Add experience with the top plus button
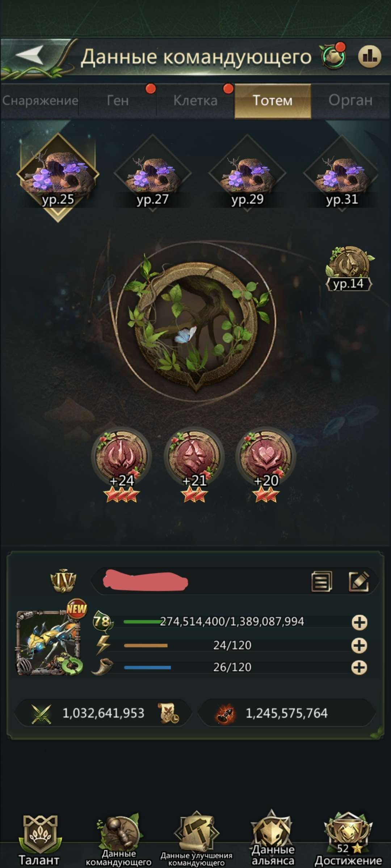 360,622
